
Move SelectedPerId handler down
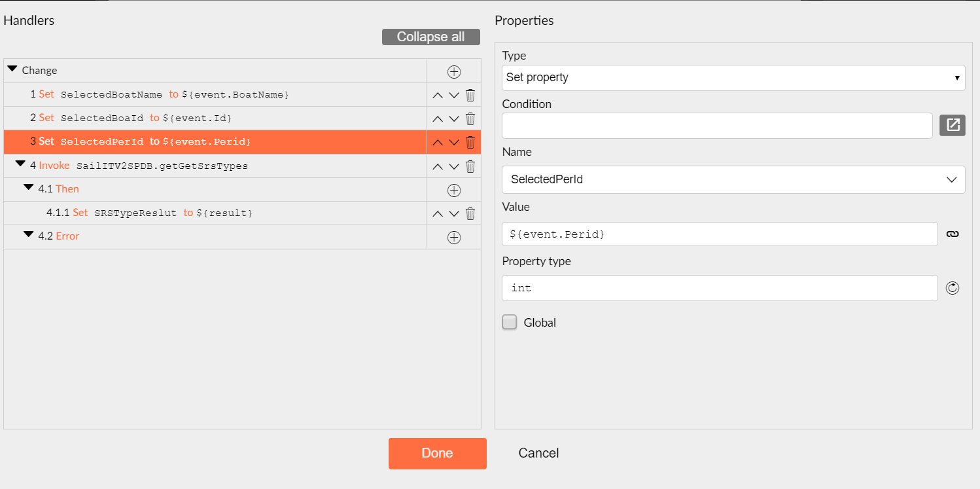(x=454, y=143)
